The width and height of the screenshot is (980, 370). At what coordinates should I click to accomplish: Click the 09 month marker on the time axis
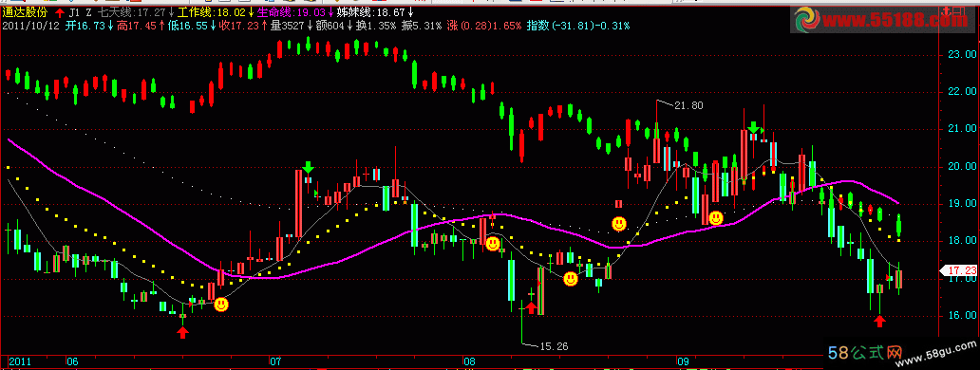tap(683, 361)
